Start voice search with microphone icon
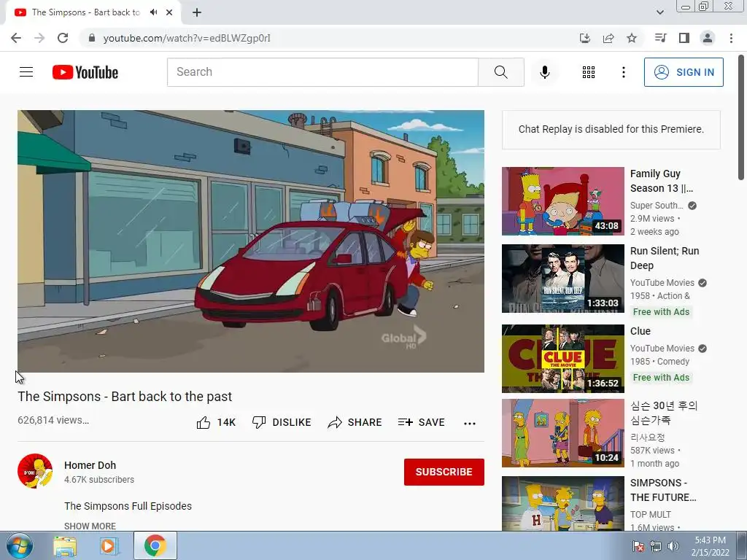The image size is (747, 560). pyautogui.click(x=544, y=72)
